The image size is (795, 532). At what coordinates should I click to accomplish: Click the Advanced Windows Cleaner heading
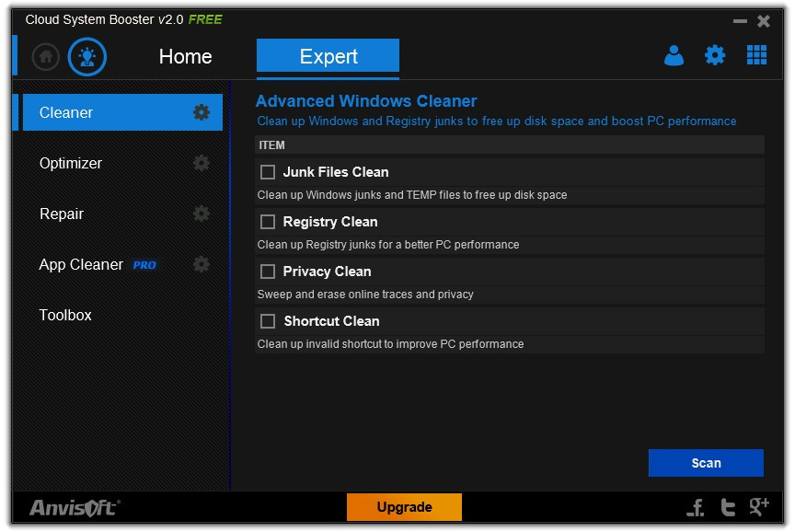pos(366,101)
